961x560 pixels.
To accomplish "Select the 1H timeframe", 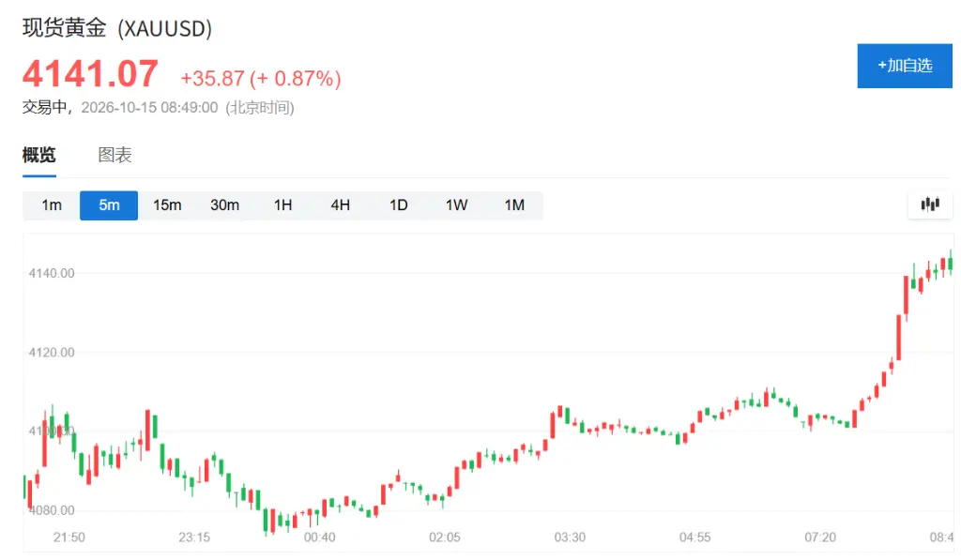I will tap(282, 205).
